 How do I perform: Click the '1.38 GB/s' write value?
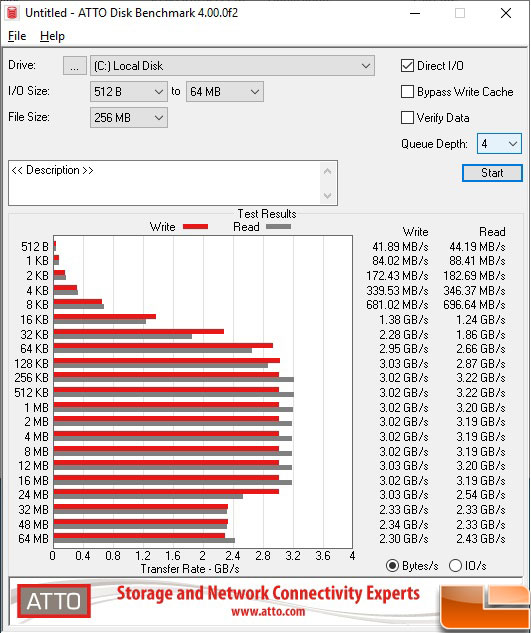(404, 320)
